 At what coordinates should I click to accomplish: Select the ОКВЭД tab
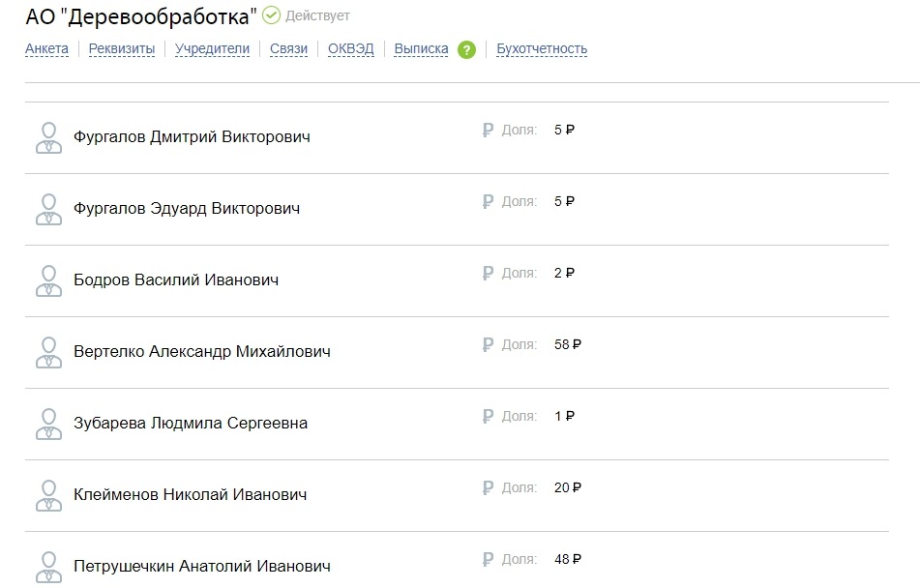pyautogui.click(x=351, y=48)
